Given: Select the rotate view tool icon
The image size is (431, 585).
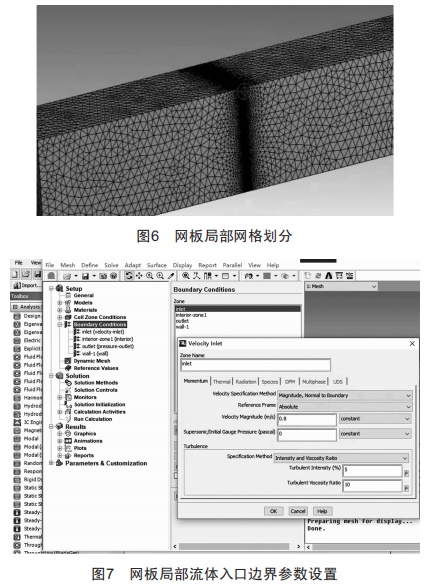Looking at the screenshot, I should point(129,276).
